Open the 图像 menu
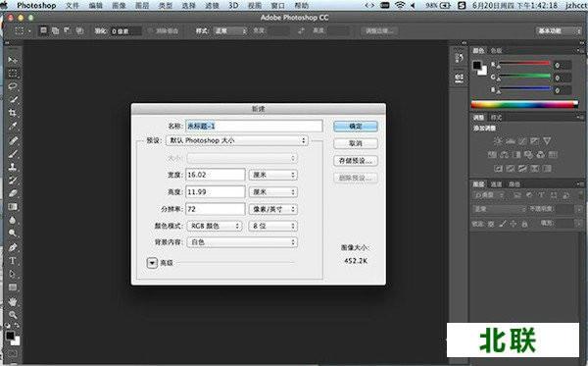 (x=119, y=5)
